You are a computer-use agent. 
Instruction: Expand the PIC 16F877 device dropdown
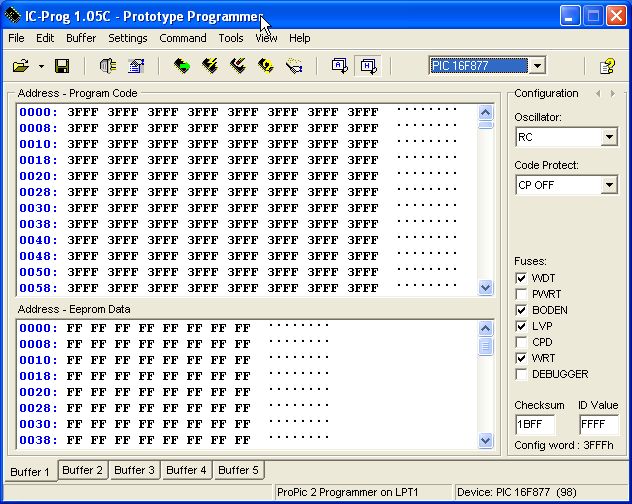(538, 66)
